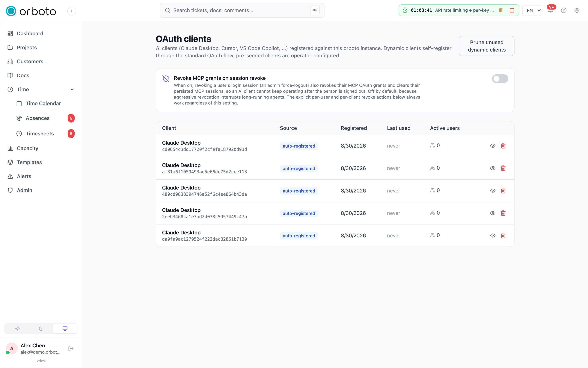Viewport: 588px width, 368px height.
Task: Open the API rate limiting timer task
Action: [x=464, y=10]
